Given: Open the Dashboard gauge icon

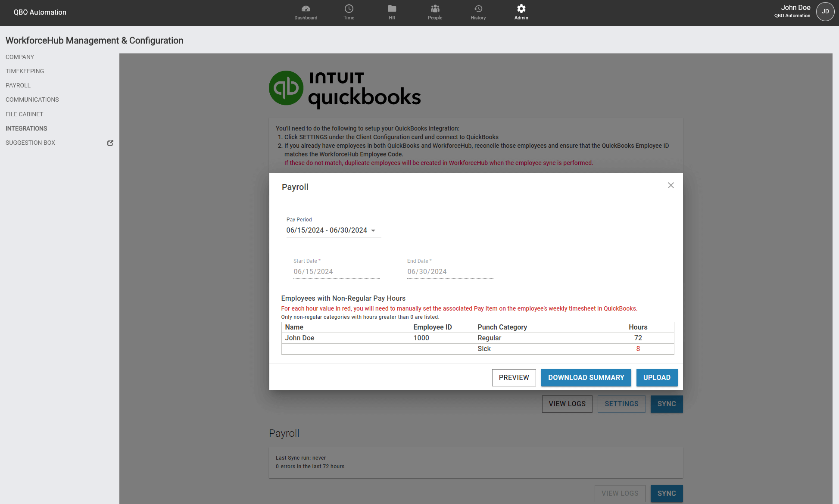Looking at the screenshot, I should [x=306, y=9].
